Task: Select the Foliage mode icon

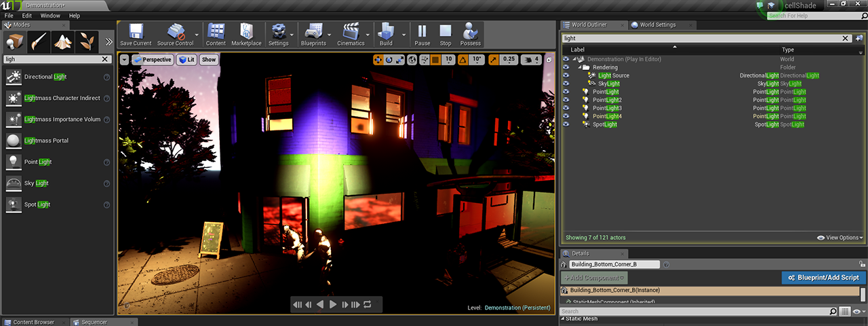Action: coord(86,41)
